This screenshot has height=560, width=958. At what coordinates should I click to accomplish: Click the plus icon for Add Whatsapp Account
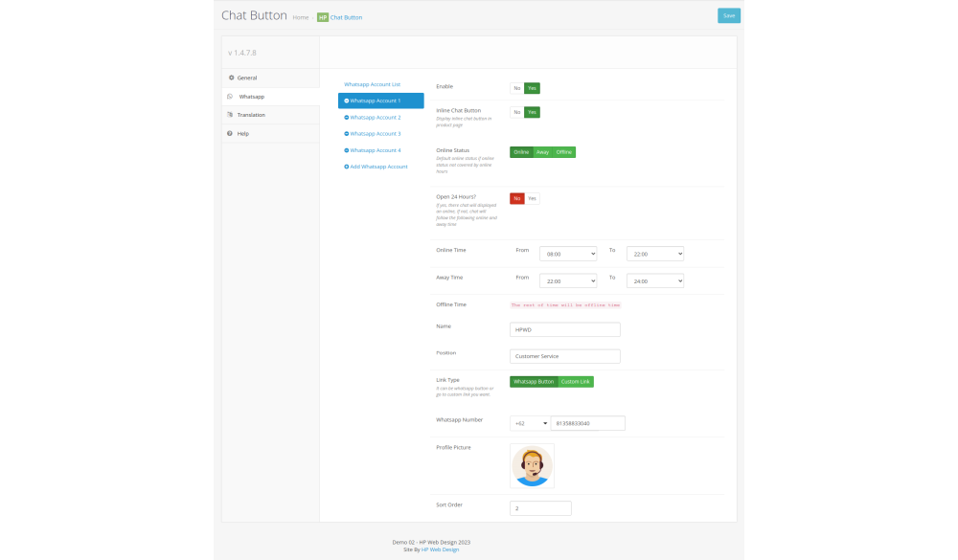[x=346, y=167]
